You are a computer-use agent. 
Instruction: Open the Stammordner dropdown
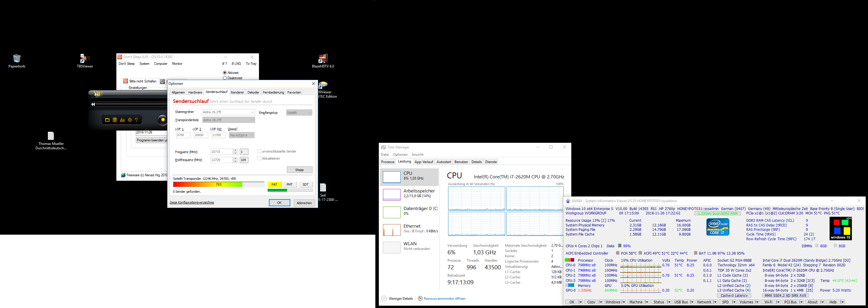tap(228, 112)
